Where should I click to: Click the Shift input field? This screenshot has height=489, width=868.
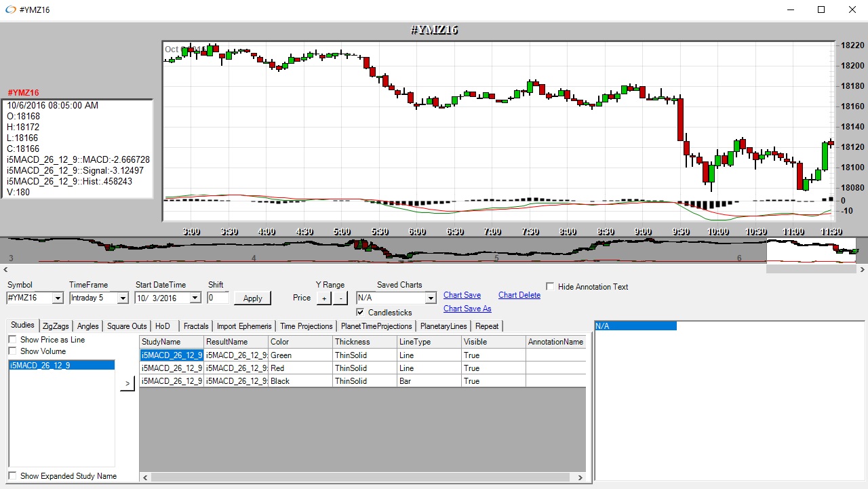point(218,298)
